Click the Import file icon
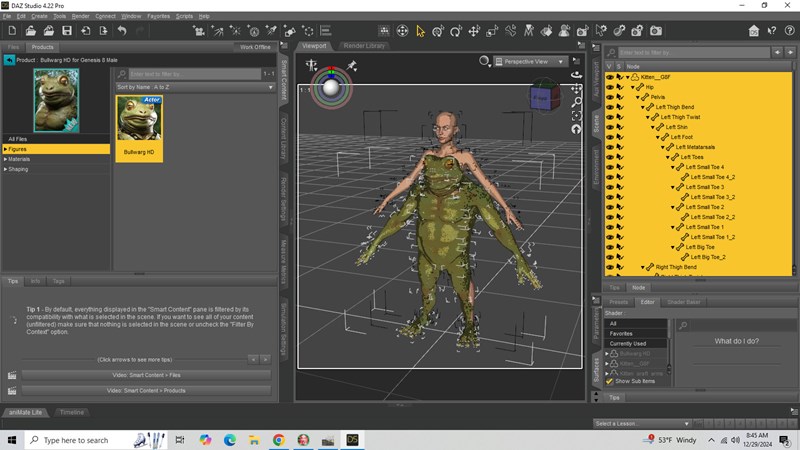 [86, 31]
